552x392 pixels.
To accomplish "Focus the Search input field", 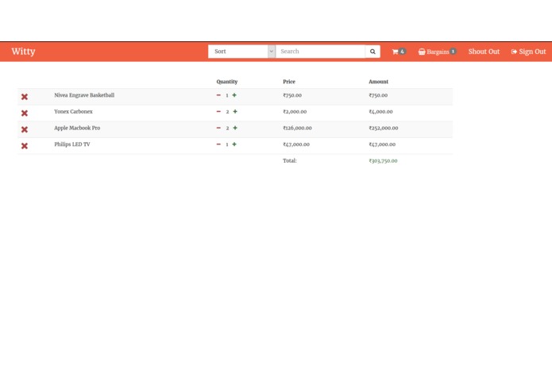I will pyautogui.click(x=320, y=52).
